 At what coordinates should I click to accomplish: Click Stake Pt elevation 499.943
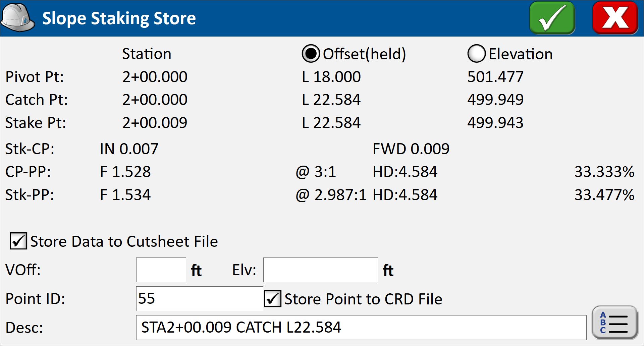(495, 123)
